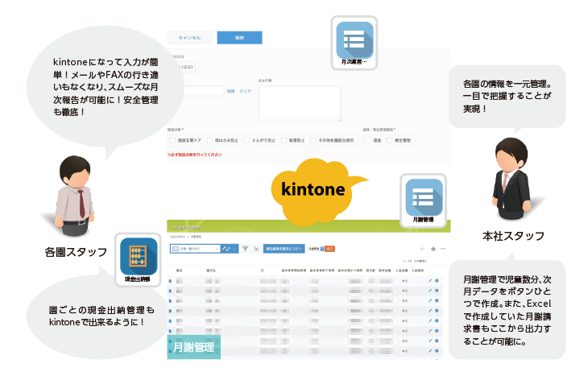588x376 pixels.
Task: Click the date field showing 12-01
Action: click(186, 67)
